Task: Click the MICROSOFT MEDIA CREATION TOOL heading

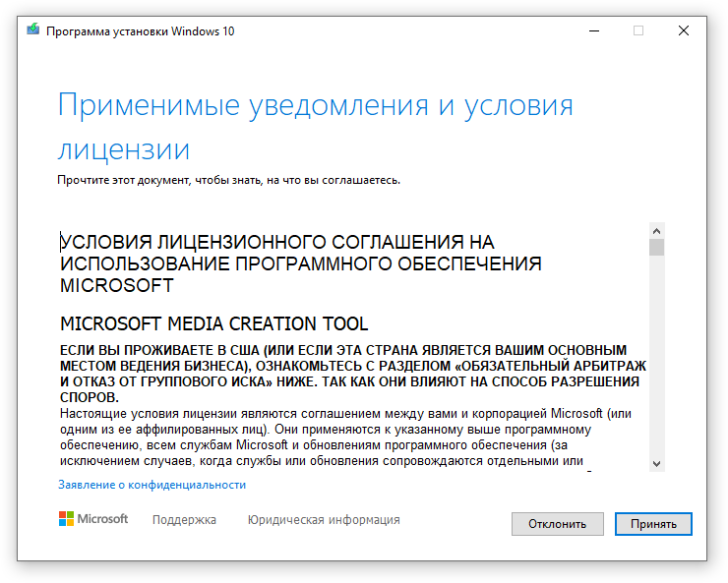Action: [214, 323]
